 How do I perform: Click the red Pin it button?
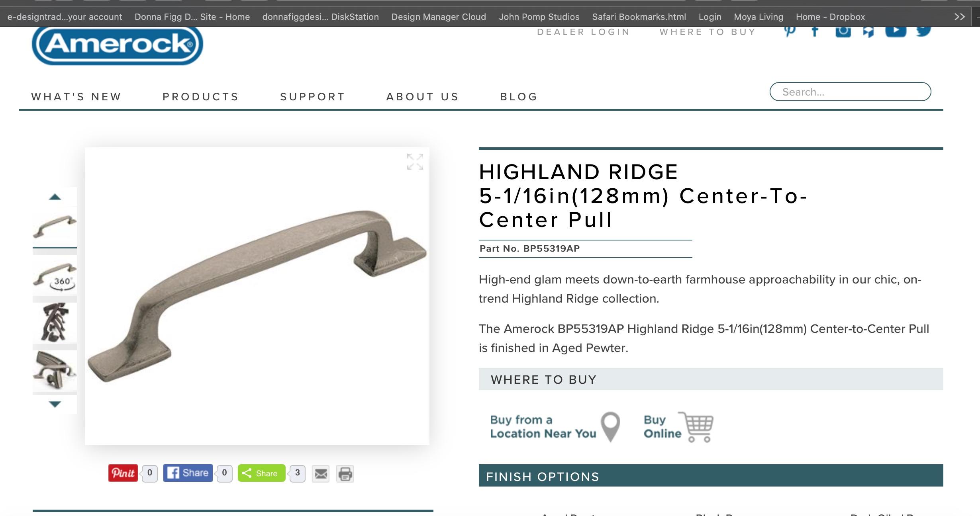pyautogui.click(x=123, y=473)
